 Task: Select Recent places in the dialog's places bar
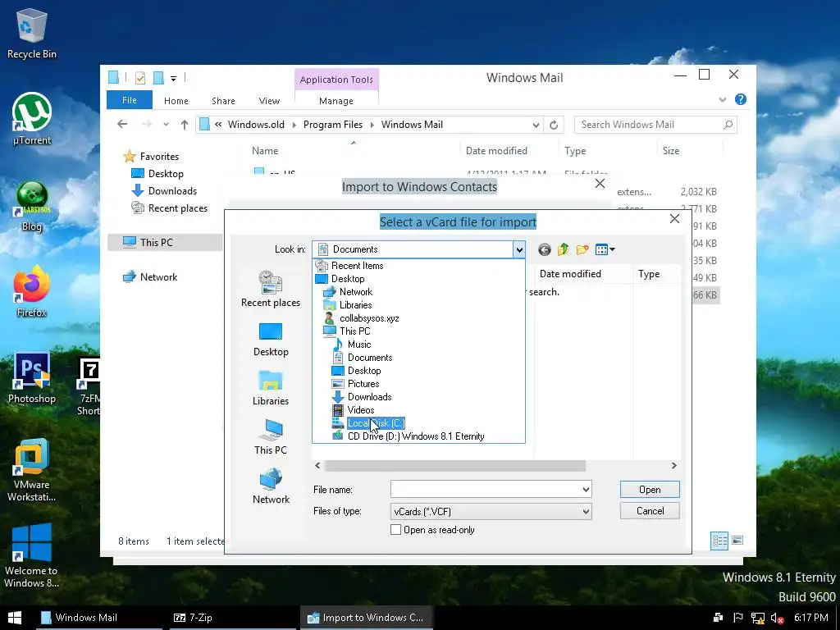tap(271, 290)
